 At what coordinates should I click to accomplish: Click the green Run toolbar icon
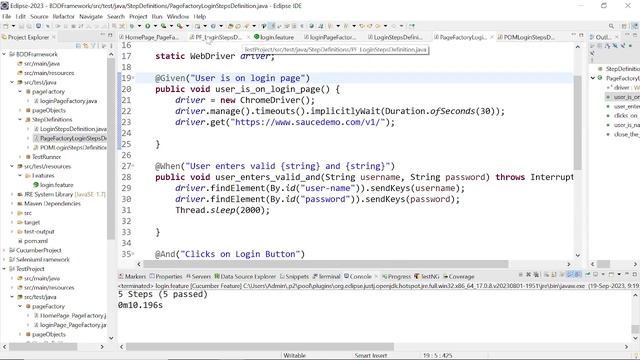coord(147,26)
